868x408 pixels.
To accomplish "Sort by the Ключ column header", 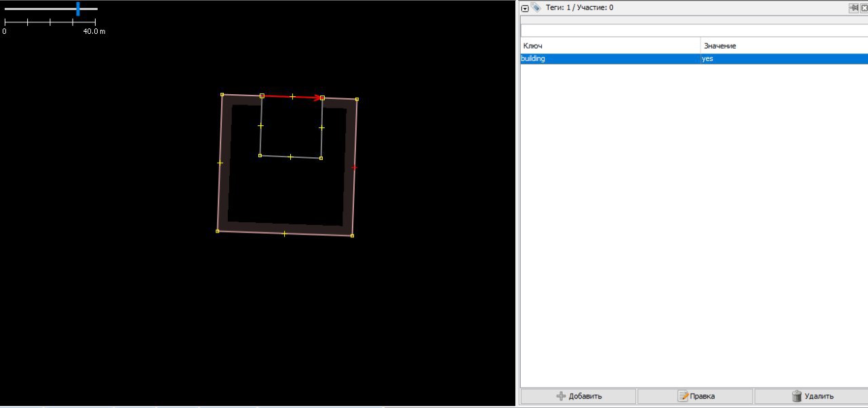I will point(610,45).
